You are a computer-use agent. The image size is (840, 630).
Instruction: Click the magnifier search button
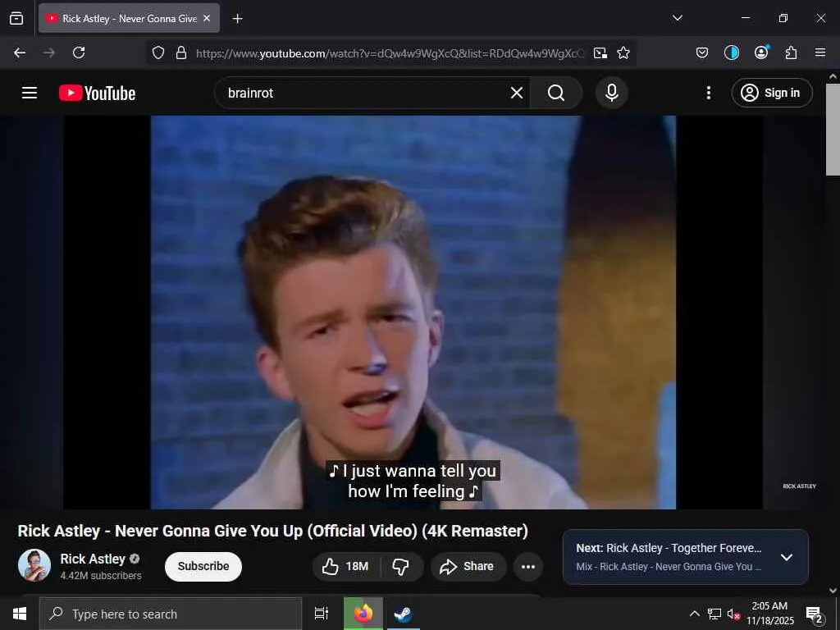556,94
